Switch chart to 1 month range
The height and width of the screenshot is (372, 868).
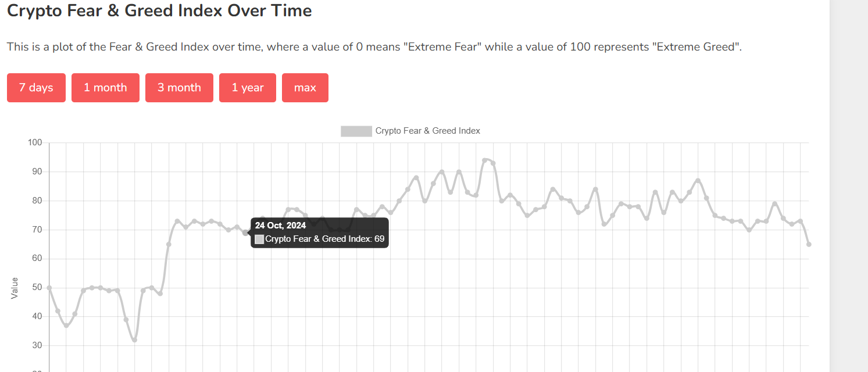105,88
